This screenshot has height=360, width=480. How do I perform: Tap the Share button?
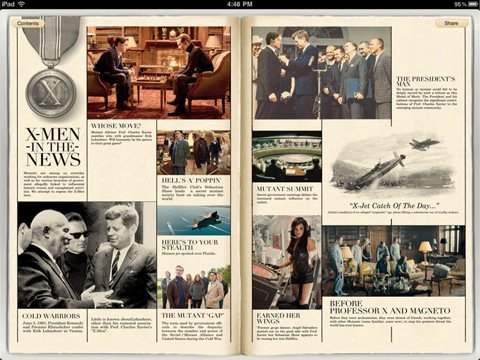click(x=451, y=23)
